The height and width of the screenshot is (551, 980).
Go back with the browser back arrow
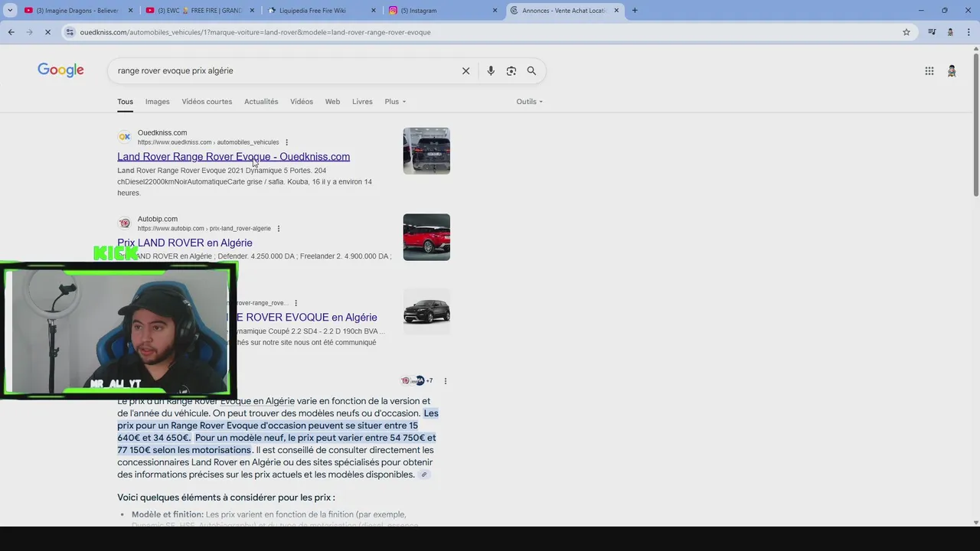pyautogui.click(x=11, y=32)
